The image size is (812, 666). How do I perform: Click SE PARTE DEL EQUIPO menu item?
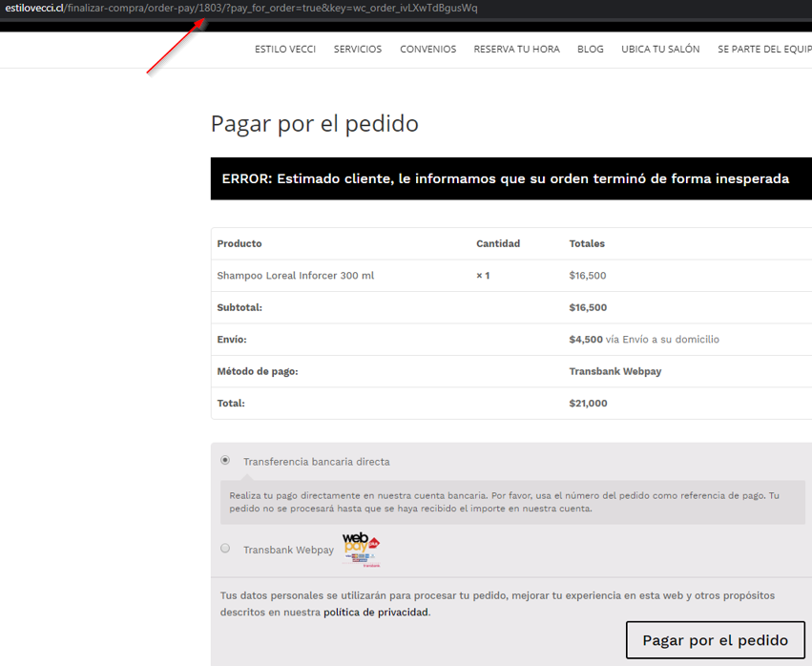(763, 49)
